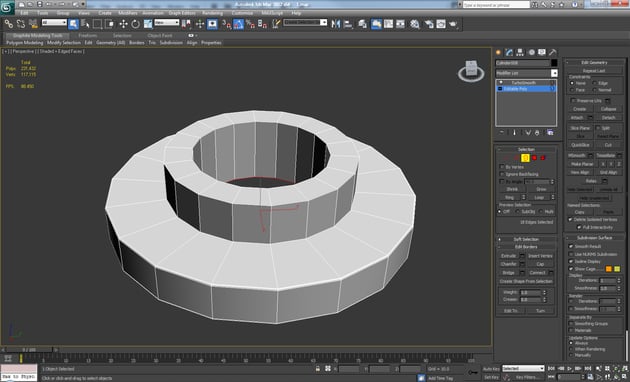Toggle the Preserve UVs checkbox
Image resolution: width=630 pixels, height=382 pixels.
[573, 100]
